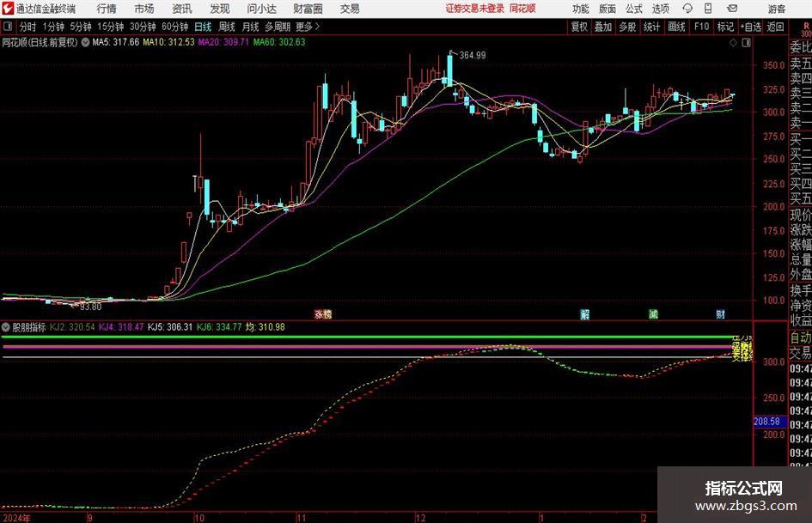Screen dimensions: 812x523
Task: Open the headset customer service icon
Action: pos(687,9)
